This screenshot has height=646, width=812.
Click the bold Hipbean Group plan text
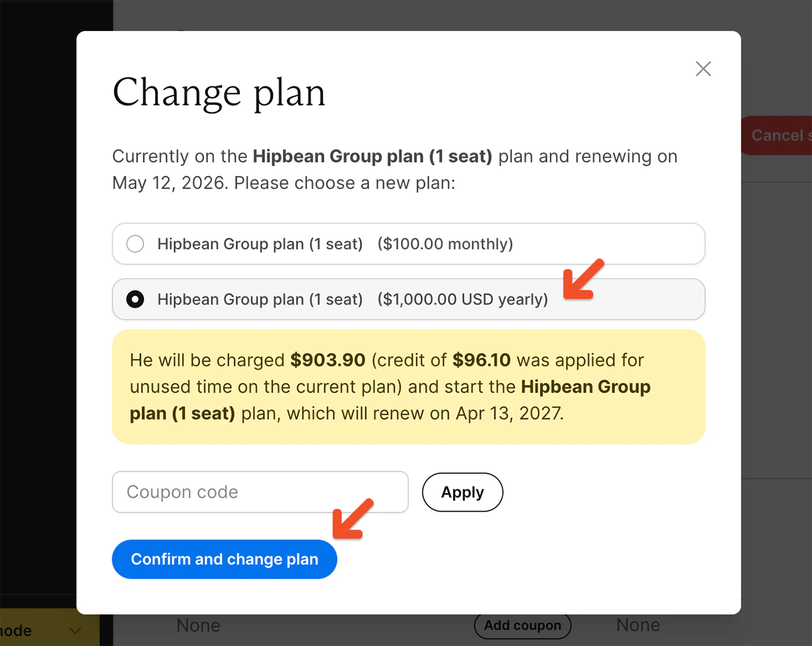[372, 156]
